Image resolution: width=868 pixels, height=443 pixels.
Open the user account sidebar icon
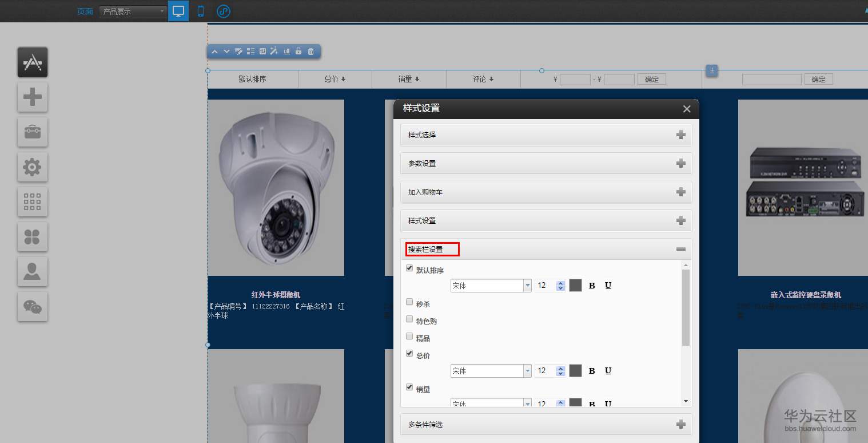point(33,272)
